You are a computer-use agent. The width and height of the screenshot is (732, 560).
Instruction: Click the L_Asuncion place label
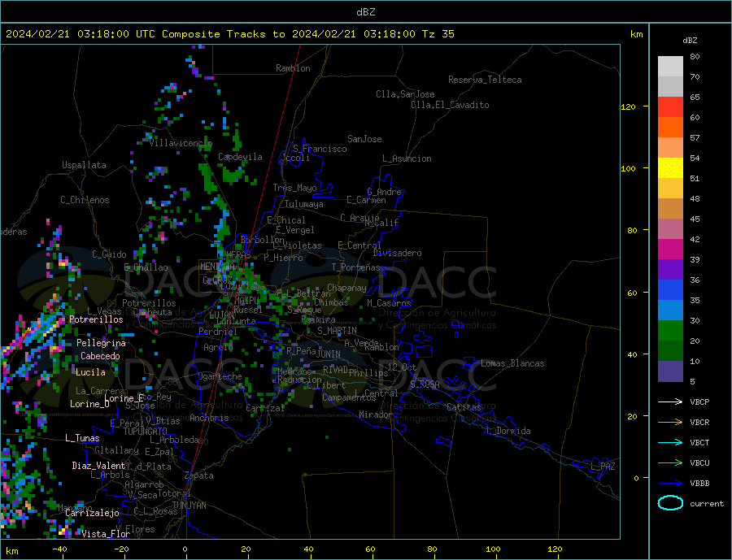pyautogui.click(x=407, y=158)
